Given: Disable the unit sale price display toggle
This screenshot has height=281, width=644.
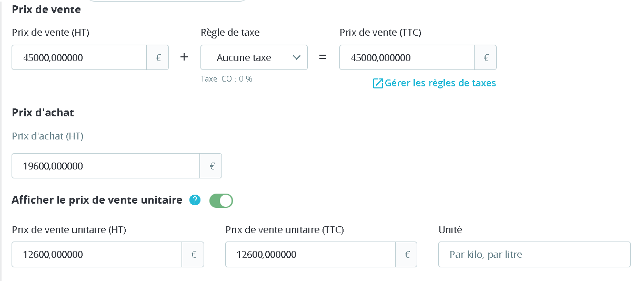Looking at the screenshot, I should coord(221,200).
